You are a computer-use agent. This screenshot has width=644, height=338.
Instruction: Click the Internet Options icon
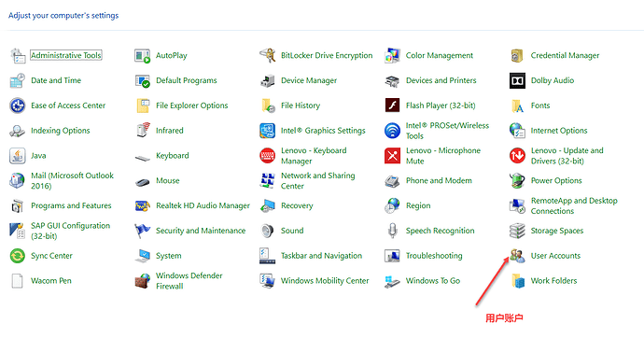point(517,131)
